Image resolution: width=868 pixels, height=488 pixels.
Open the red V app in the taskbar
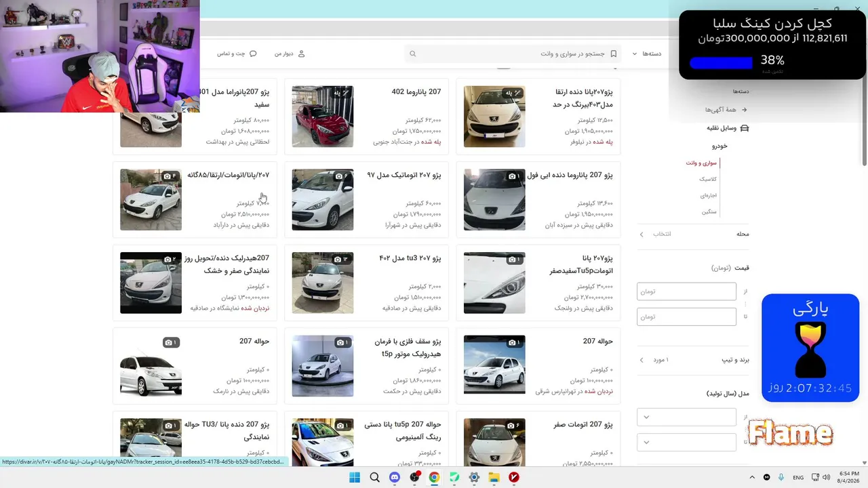pos(514,477)
